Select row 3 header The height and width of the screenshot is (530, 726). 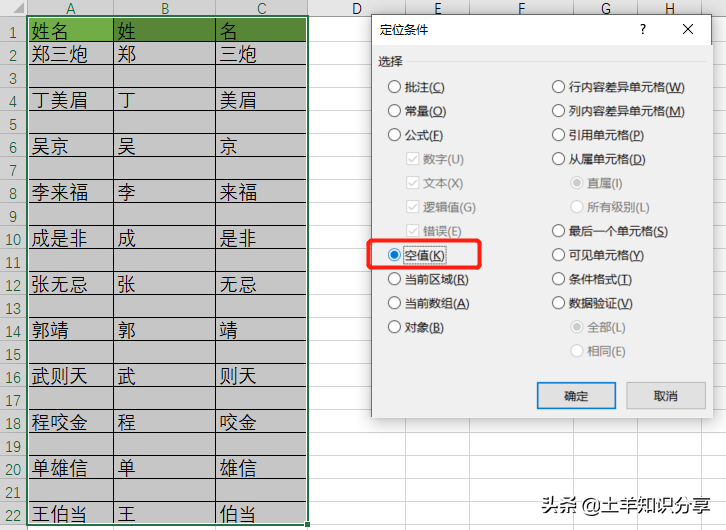tap(13, 78)
